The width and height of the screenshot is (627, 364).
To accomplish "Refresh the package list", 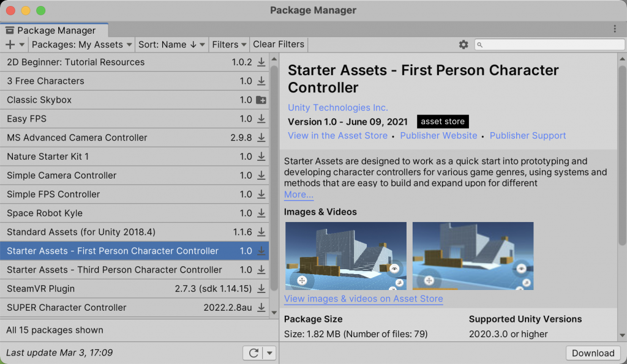I will tap(253, 353).
